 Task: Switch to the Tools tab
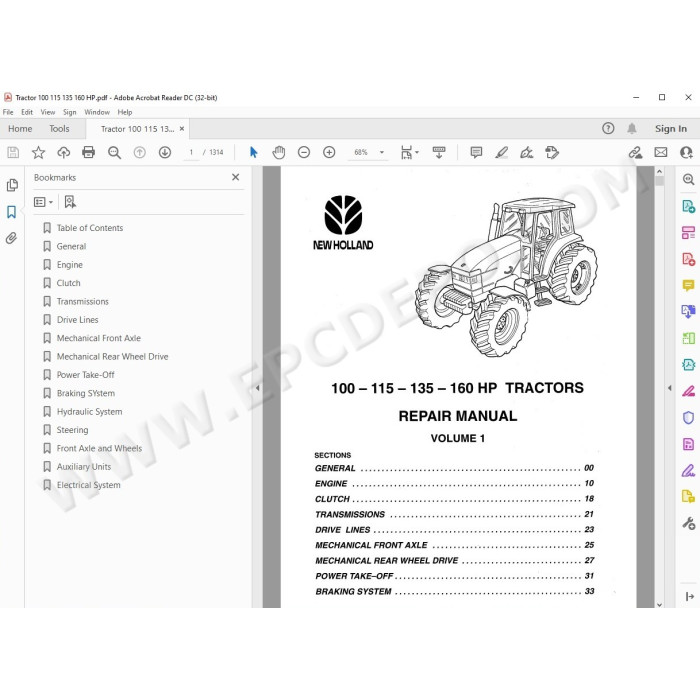click(59, 129)
